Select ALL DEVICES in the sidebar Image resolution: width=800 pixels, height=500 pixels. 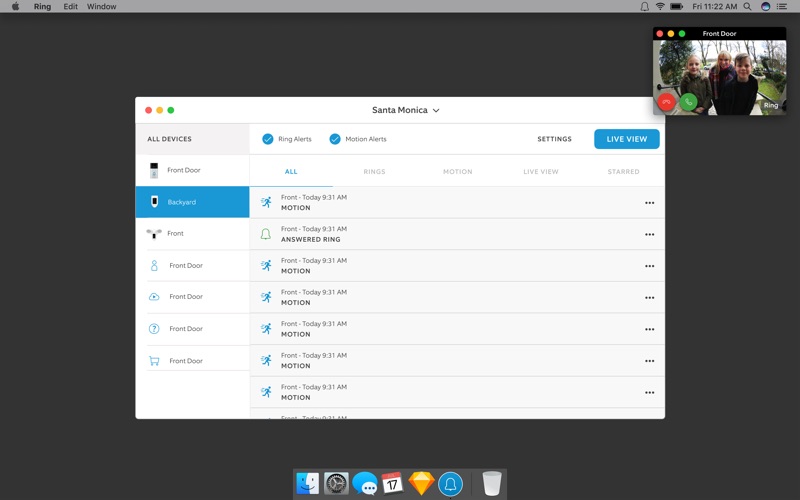(192, 139)
